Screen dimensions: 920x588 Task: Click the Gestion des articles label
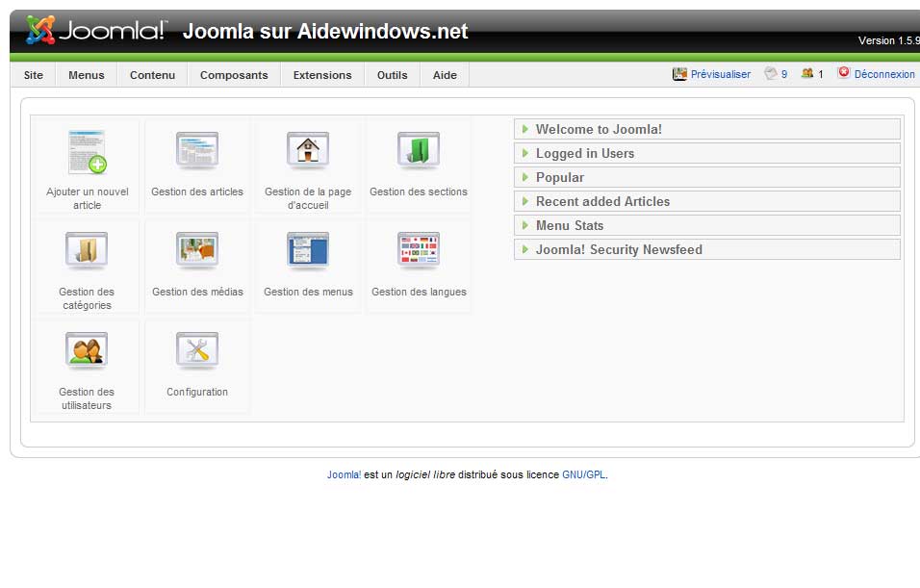pyautogui.click(x=197, y=192)
